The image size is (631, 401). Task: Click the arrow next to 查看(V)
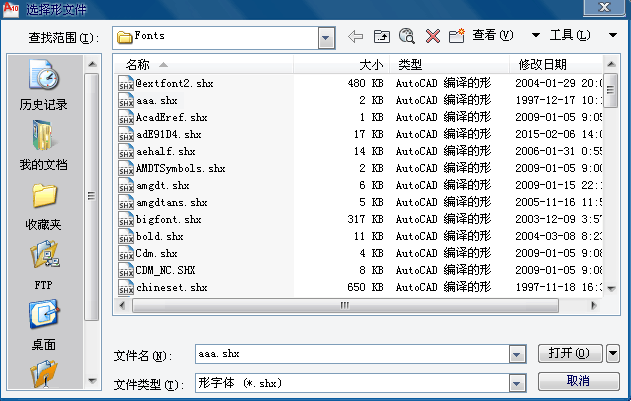(x=536, y=35)
